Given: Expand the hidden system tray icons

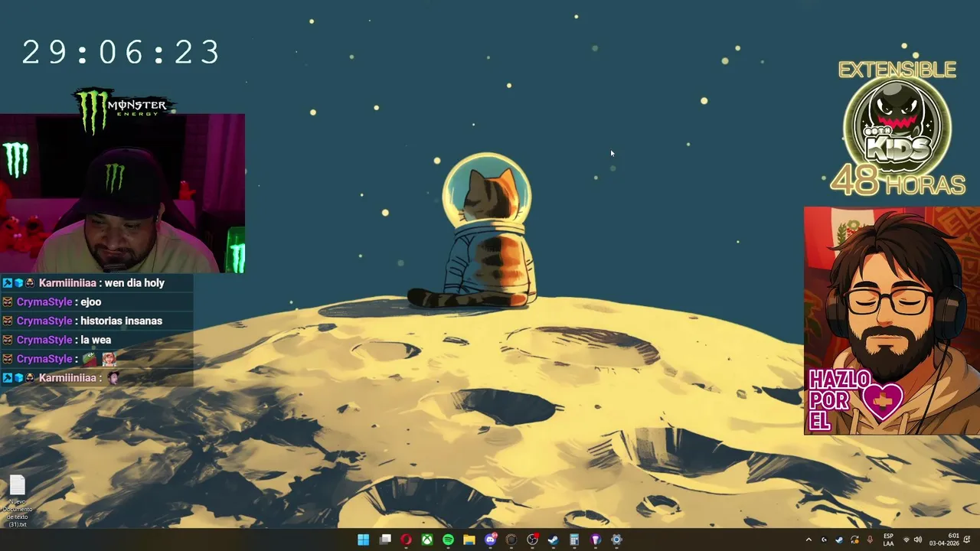Looking at the screenshot, I should [808, 540].
